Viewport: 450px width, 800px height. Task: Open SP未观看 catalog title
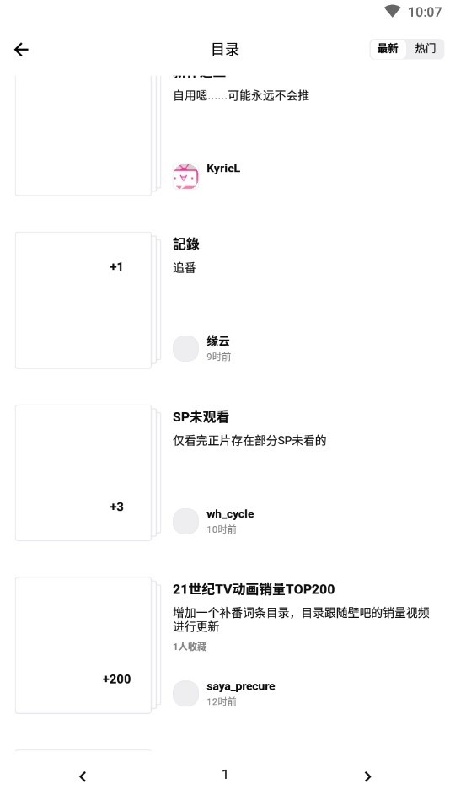tap(201, 417)
